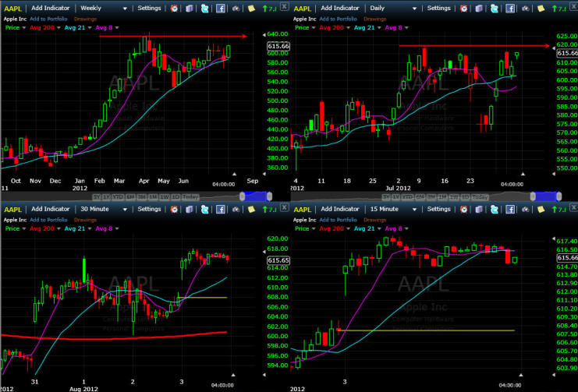
Task: Open the alarm clock alert icon on the 30 Minute chart
Action: (175, 210)
